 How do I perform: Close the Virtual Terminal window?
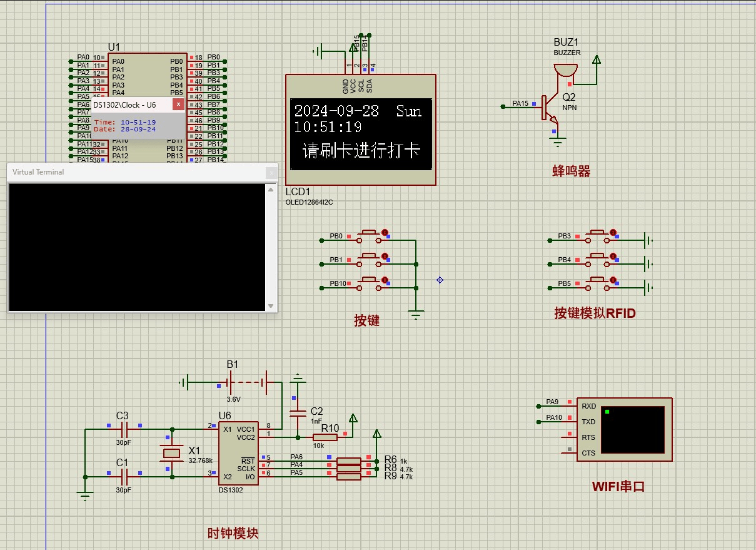tap(271, 172)
